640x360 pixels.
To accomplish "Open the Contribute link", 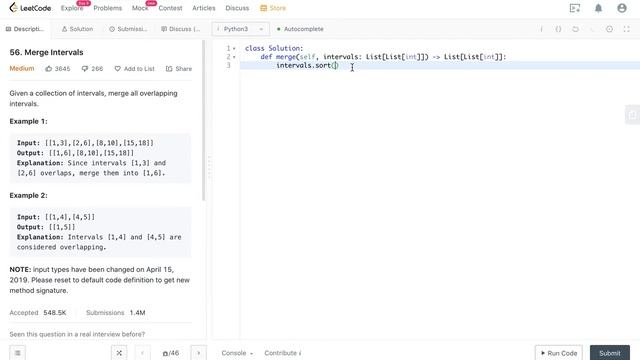I will 283,353.
